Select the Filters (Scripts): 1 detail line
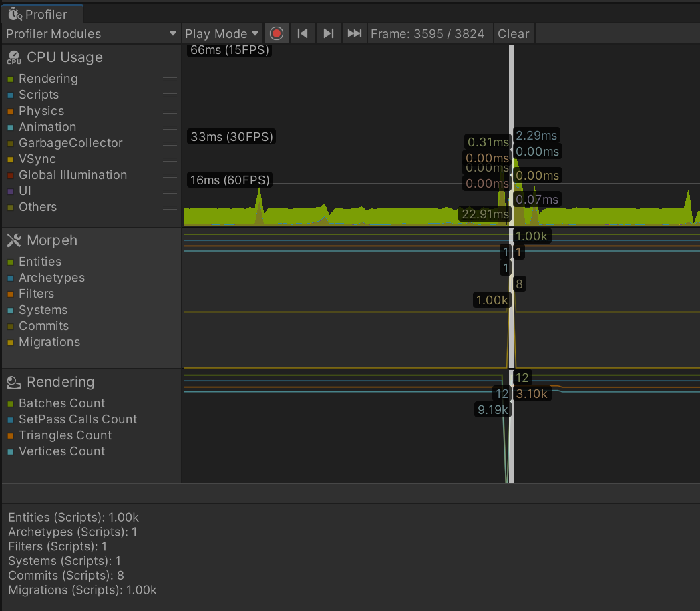Image resolution: width=700 pixels, height=611 pixels. (57, 546)
